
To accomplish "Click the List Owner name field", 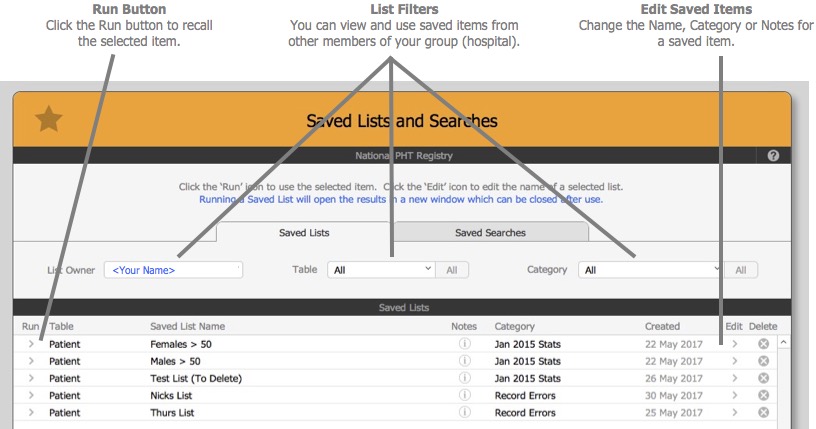I will click(173, 270).
